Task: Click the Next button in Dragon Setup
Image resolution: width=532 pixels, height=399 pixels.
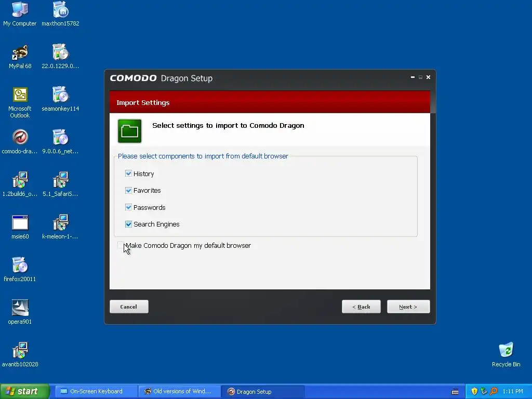Action: point(408,307)
